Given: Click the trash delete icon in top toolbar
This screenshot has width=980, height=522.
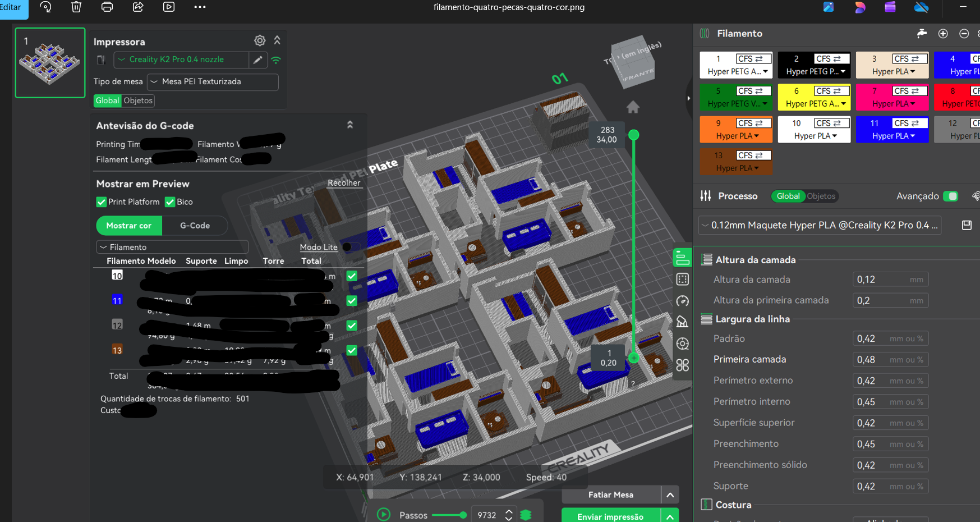Looking at the screenshot, I should 76,7.
